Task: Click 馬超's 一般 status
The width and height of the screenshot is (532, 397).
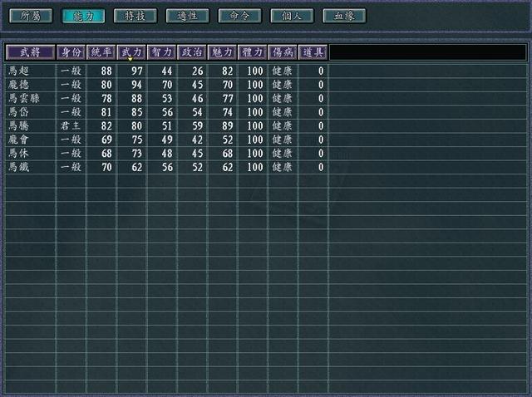Action: (71, 71)
